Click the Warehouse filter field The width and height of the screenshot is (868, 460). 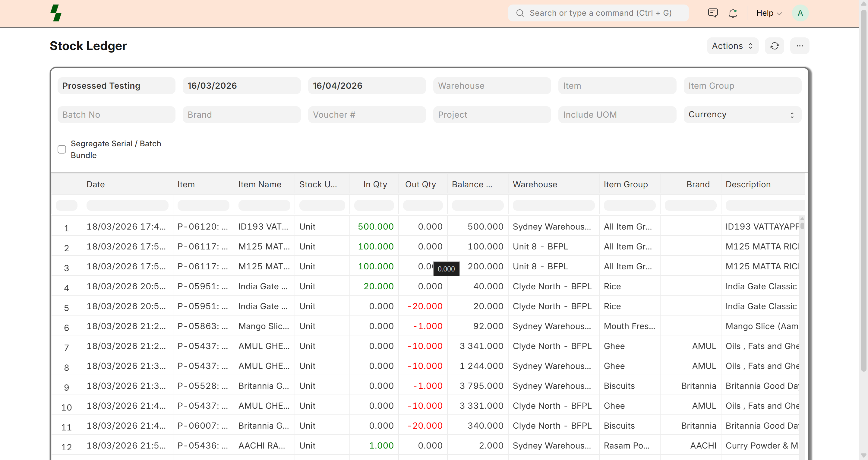[492, 86]
